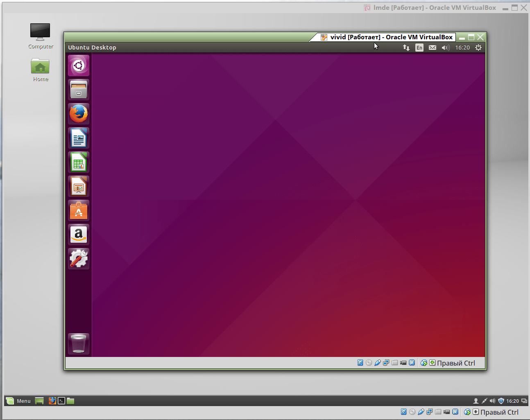The image size is (530, 420).
Task: Open System Settings wrench-gear icon
Action: coord(79,259)
